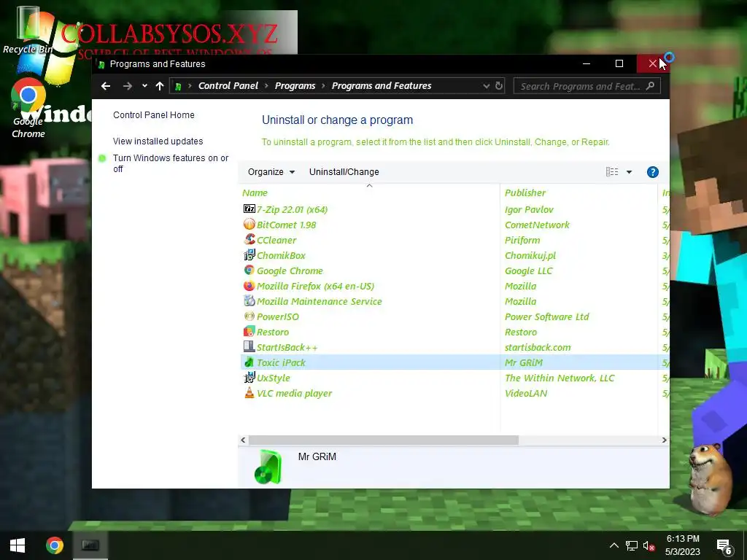Click the change view icon

[x=612, y=172]
